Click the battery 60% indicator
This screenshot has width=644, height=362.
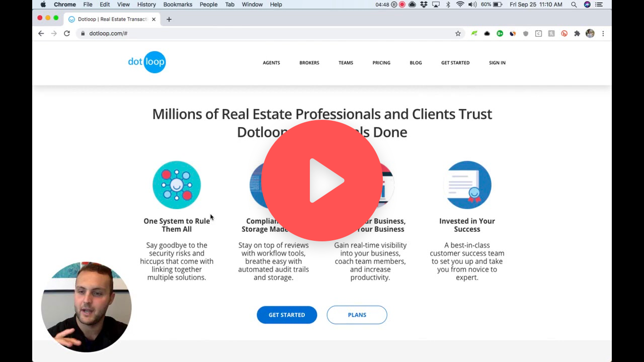click(492, 5)
